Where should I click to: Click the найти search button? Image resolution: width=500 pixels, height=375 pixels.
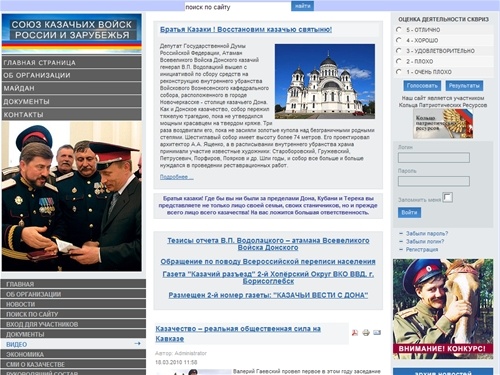tap(302, 6)
